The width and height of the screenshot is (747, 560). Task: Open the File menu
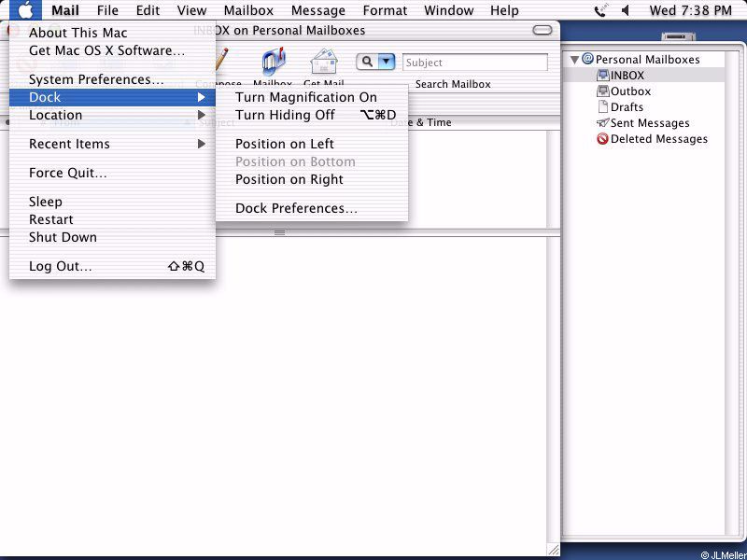tap(107, 10)
